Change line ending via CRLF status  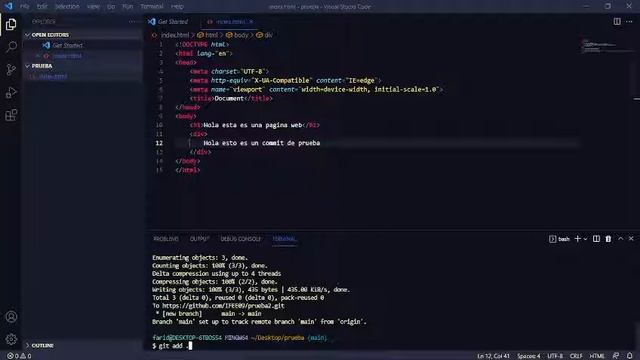click(576, 356)
